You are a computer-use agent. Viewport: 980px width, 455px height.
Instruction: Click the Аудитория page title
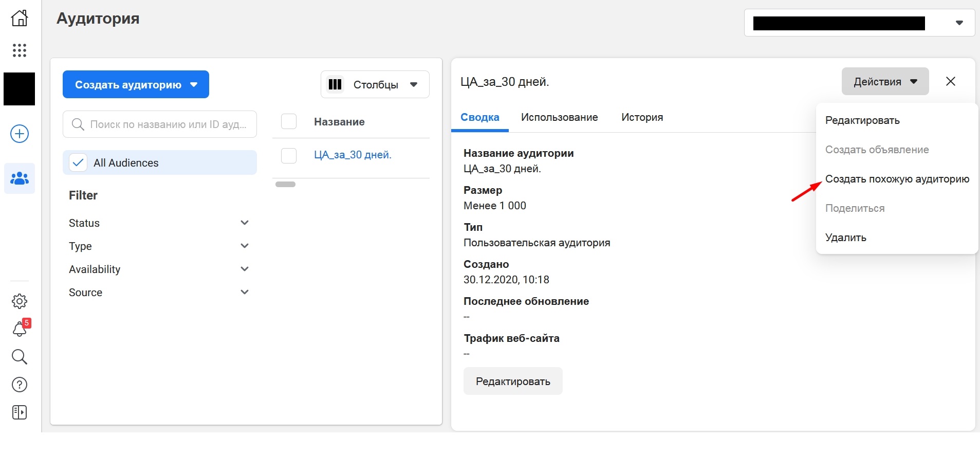click(x=98, y=18)
